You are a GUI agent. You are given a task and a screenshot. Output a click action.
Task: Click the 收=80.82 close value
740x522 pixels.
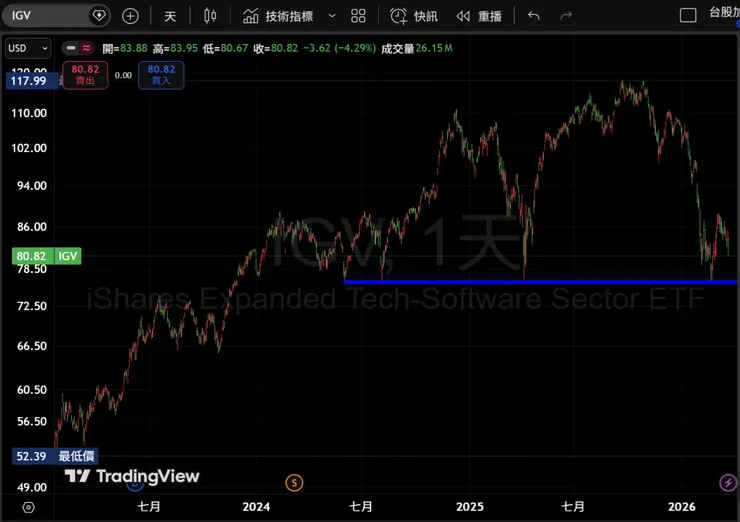click(276, 48)
